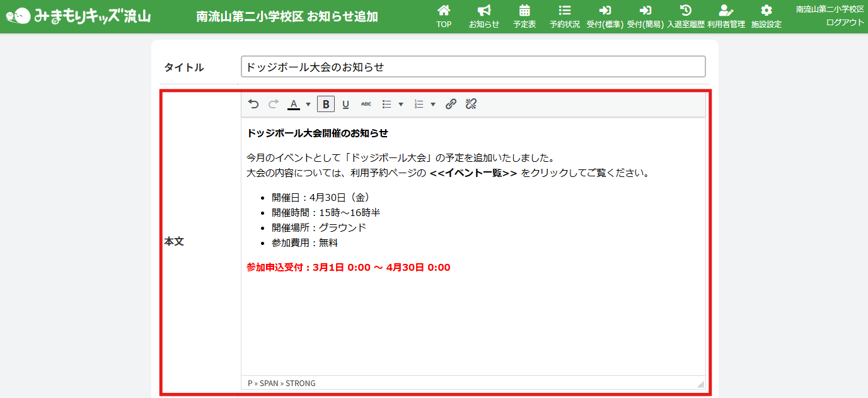The height and width of the screenshot is (398, 868).
Task: Open the text color dropdown arrow
Action: [x=308, y=104]
